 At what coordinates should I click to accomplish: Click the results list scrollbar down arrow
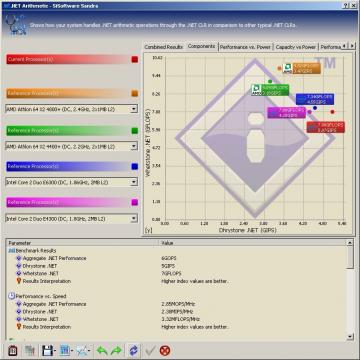pos(350,337)
